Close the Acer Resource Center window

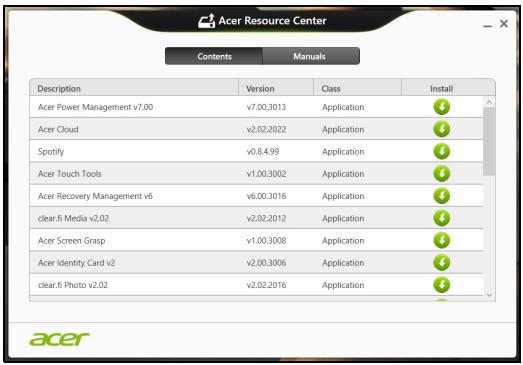point(504,23)
